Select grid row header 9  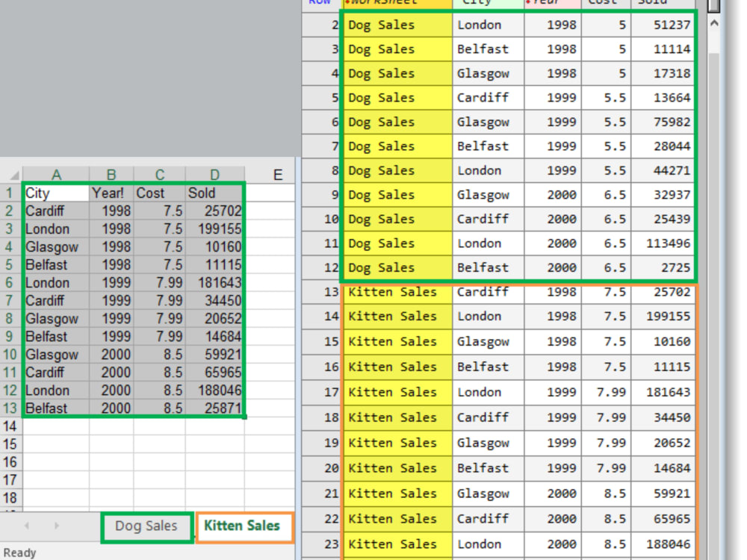pyautogui.click(x=321, y=195)
